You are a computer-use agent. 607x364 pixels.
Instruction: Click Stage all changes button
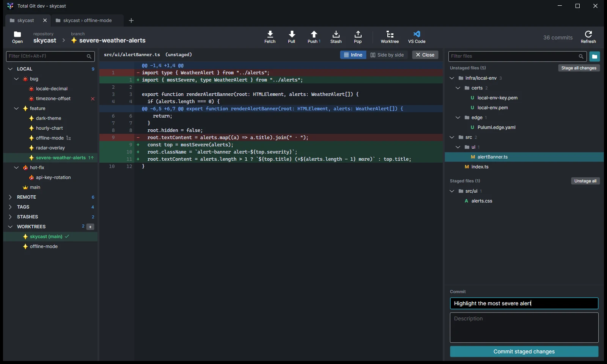point(579,68)
